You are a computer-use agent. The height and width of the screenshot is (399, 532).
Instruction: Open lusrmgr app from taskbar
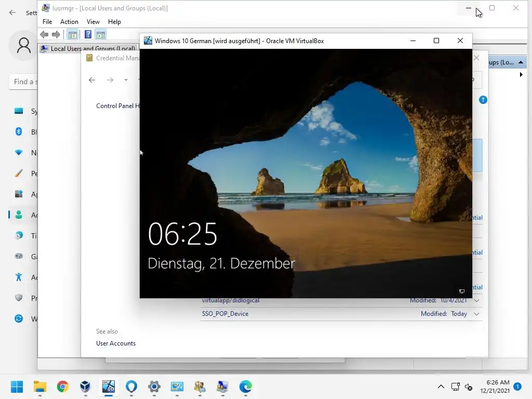point(222,387)
